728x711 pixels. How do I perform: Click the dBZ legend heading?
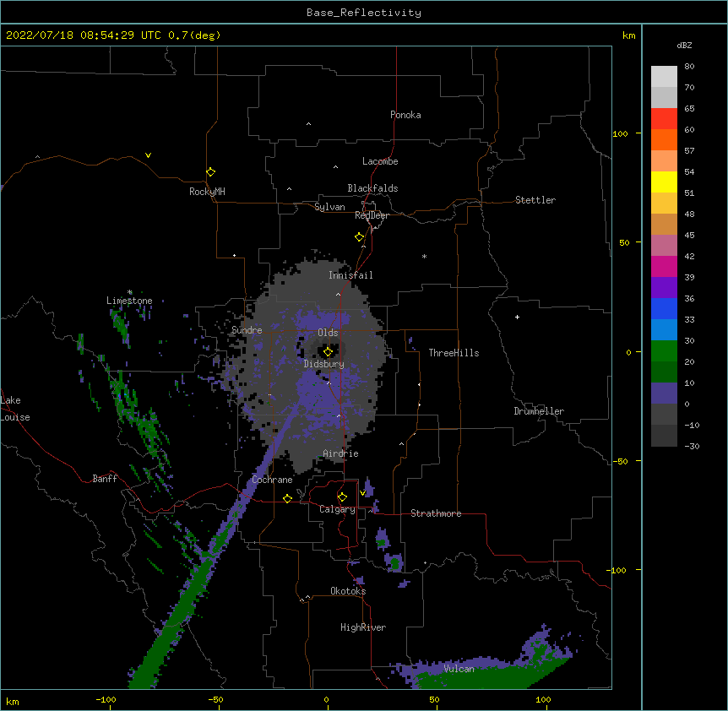tap(684, 45)
